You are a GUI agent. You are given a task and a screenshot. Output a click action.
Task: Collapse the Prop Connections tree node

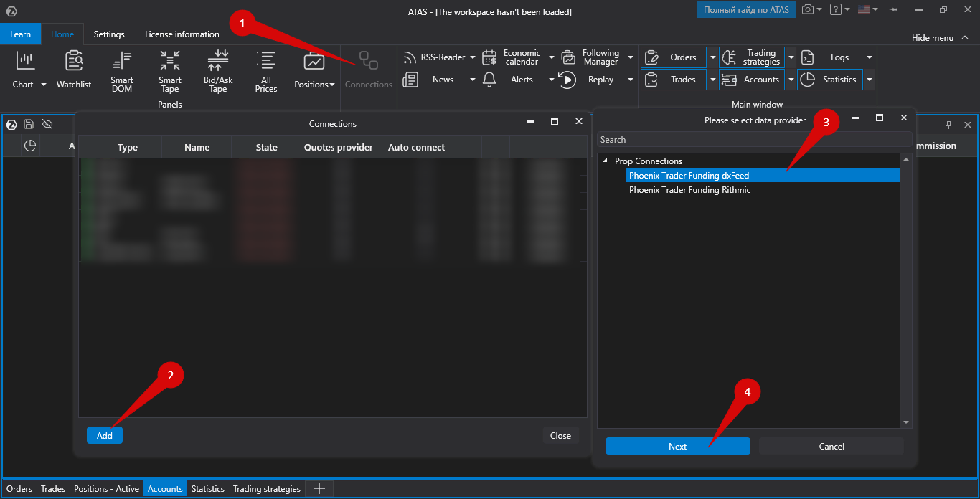605,161
